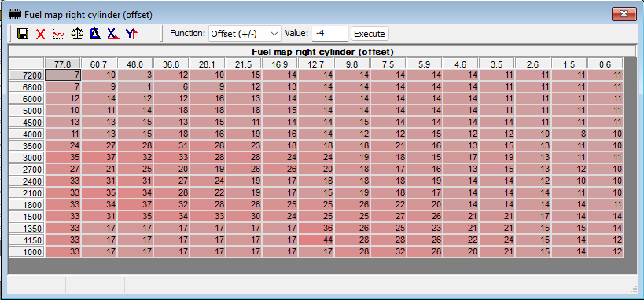Select the 0.6 column header
This screenshot has height=300, width=644.
point(605,64)
